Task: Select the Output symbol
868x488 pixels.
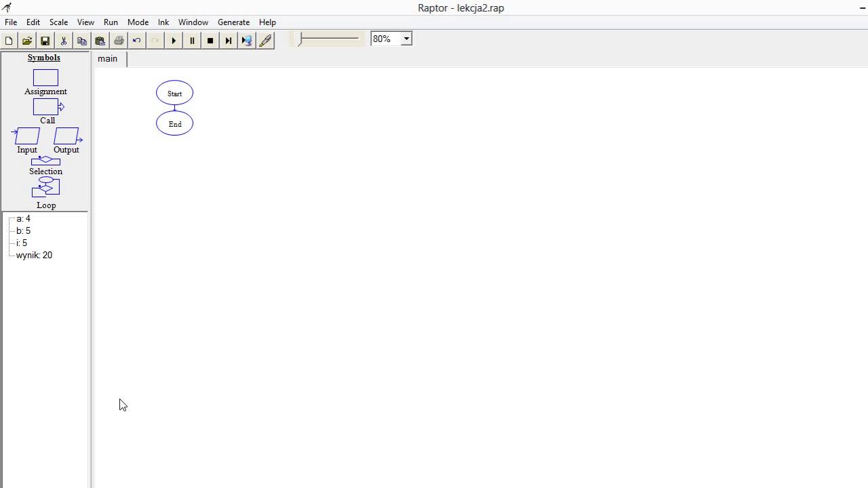Action: point(67,136)
